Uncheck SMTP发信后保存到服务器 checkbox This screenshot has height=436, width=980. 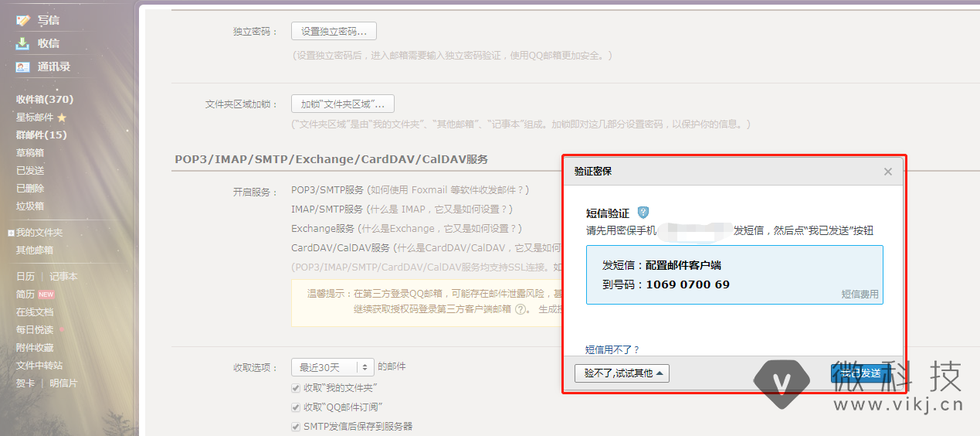296,427
